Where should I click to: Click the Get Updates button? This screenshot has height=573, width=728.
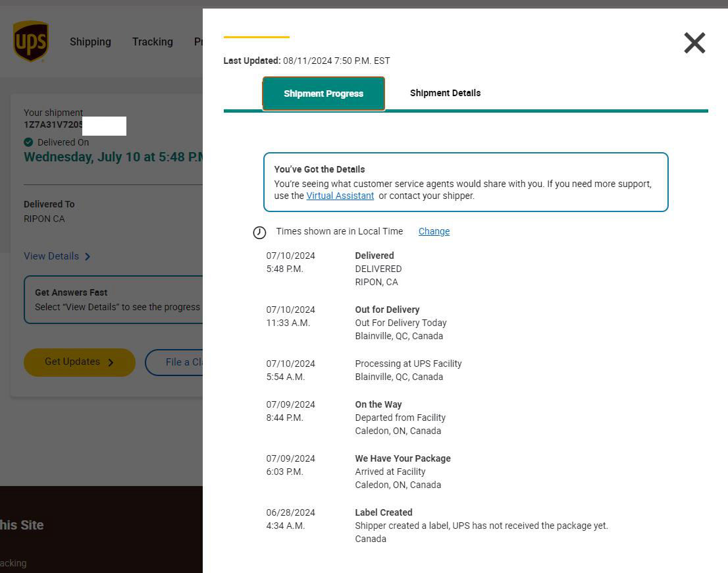click(x=80, y=362)
